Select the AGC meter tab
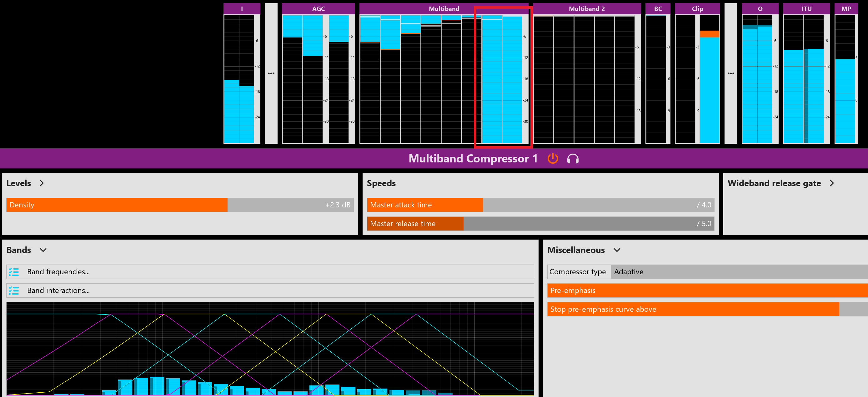Image resolution: width=868 pixels, height=397 pixels. 318,9
